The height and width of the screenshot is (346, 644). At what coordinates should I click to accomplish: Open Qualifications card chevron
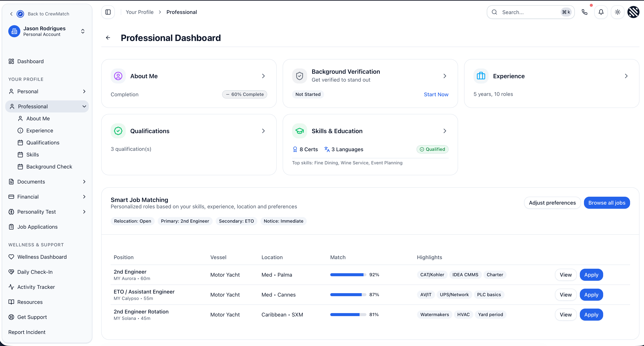coord(263,131)
